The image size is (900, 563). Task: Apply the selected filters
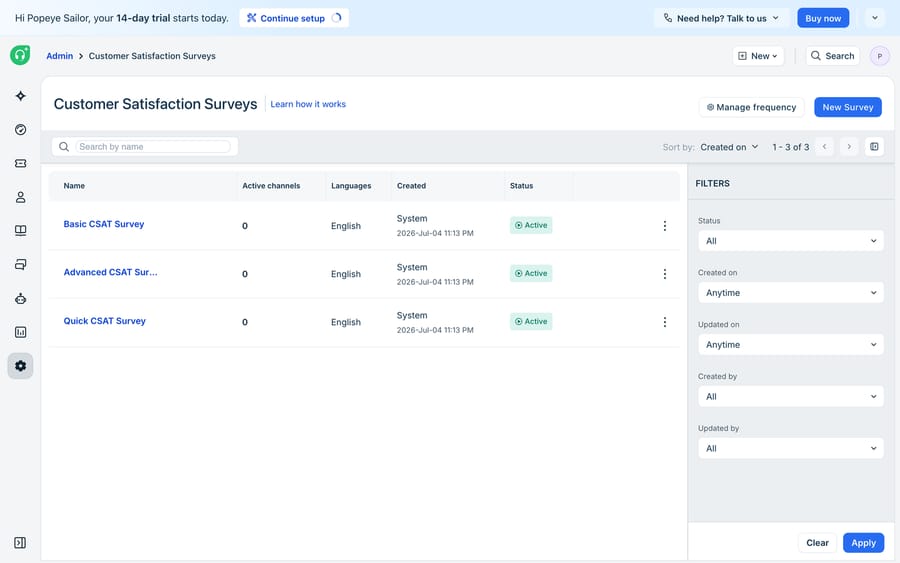[863, 543]
